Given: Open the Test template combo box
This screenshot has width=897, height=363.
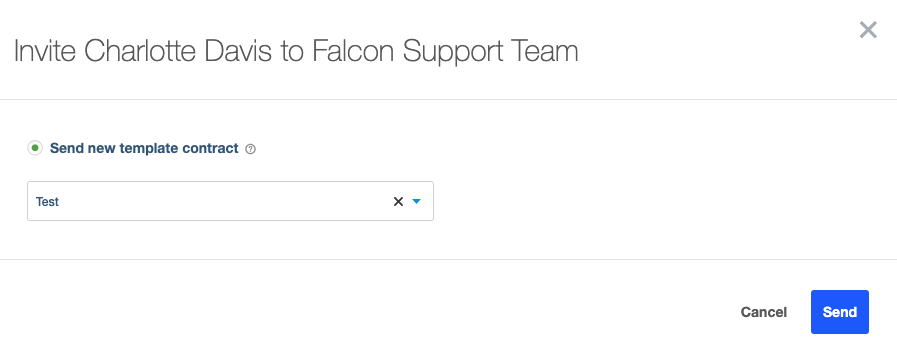Looking at the screenshot, I should 230,201.
